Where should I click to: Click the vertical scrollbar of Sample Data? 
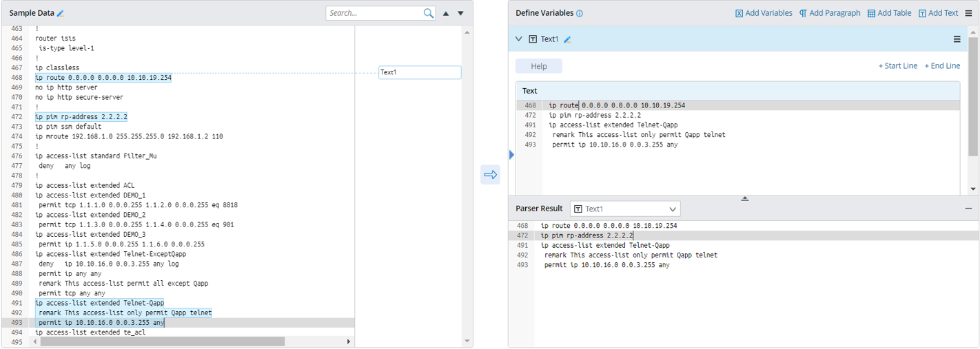[x=467, y=186]
